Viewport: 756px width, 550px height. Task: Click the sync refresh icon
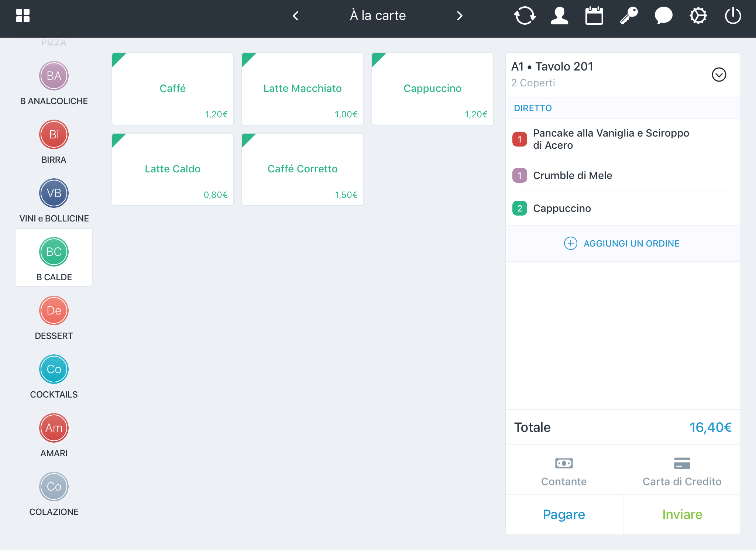pyautogui.click(x=525, y=16)
